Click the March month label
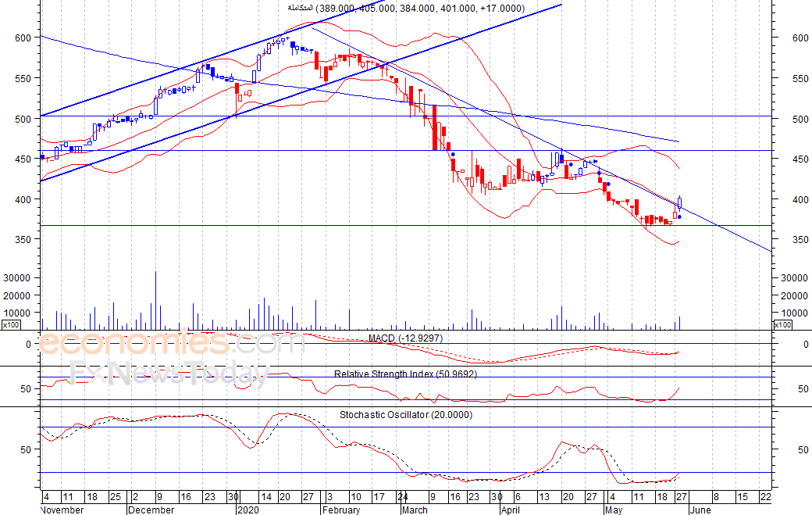 415,510
